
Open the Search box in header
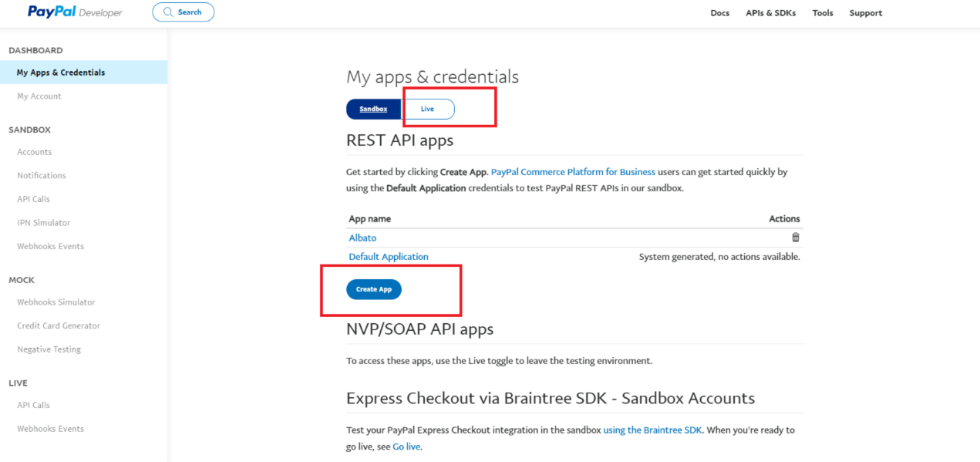[x=184, y=12]
